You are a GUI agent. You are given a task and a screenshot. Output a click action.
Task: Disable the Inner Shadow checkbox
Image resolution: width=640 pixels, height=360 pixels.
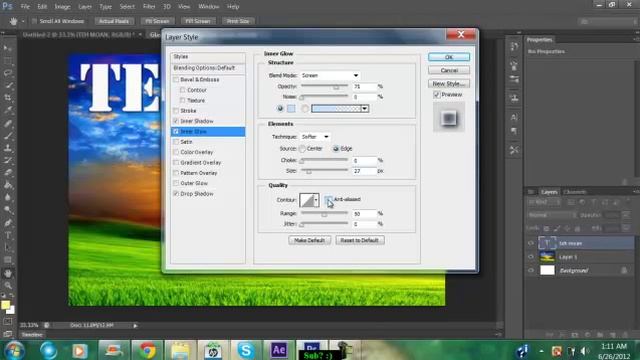tap(176, 121)
